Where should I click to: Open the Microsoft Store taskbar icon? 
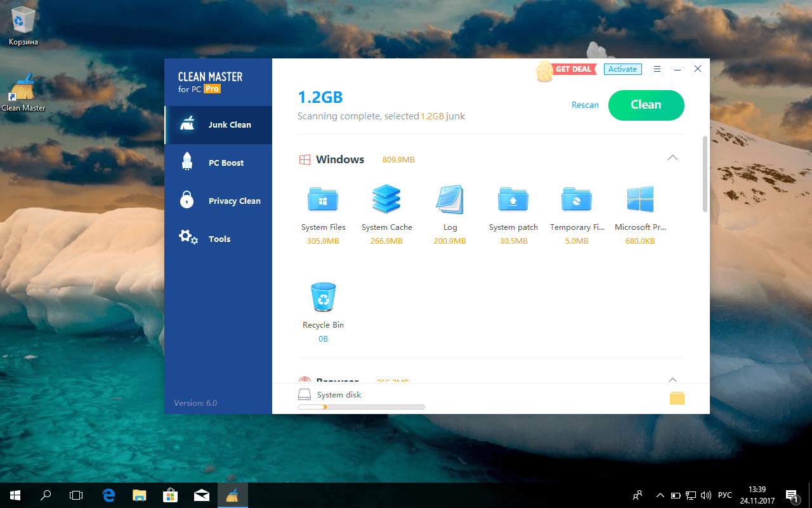pos(170,495)
